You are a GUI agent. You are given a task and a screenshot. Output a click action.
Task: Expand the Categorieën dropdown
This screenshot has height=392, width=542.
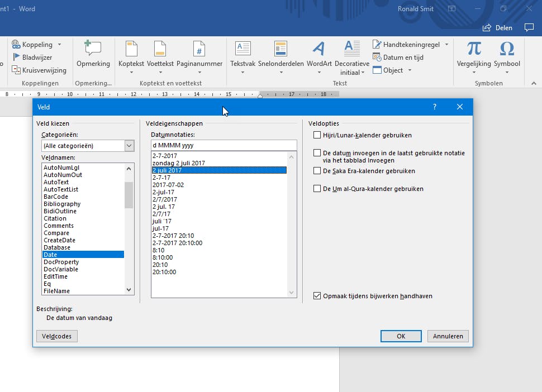129,146
